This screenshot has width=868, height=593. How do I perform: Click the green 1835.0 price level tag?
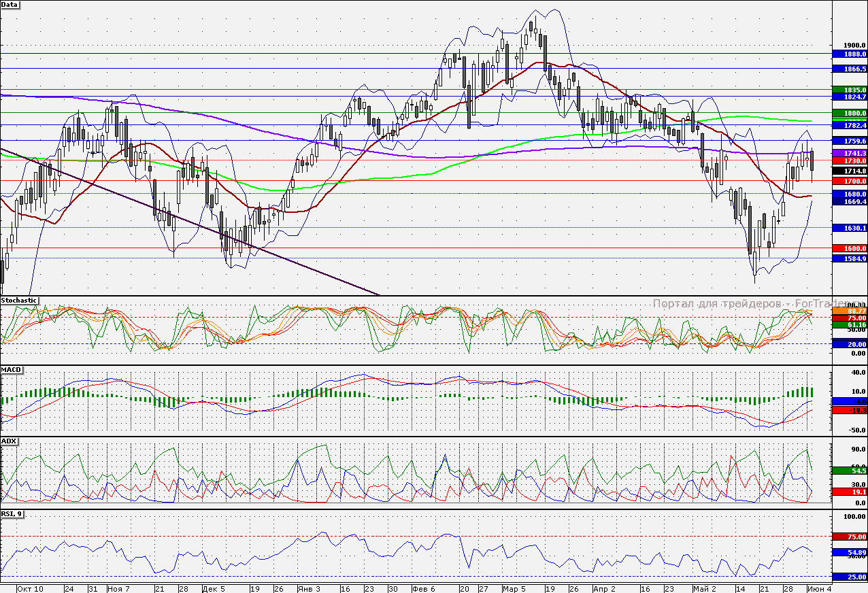(x=850, y=90)
